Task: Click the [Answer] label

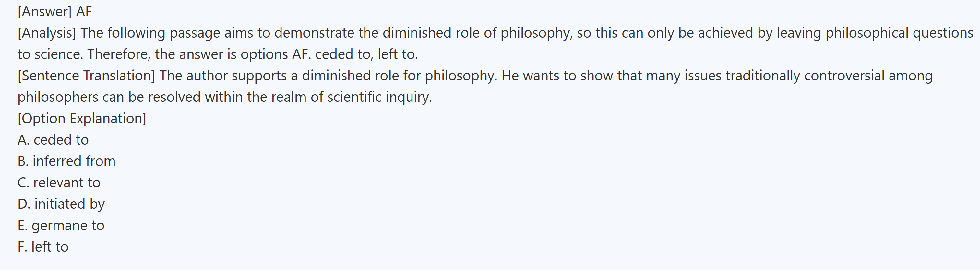Action: pyautogui.click(x=44, y=12)
